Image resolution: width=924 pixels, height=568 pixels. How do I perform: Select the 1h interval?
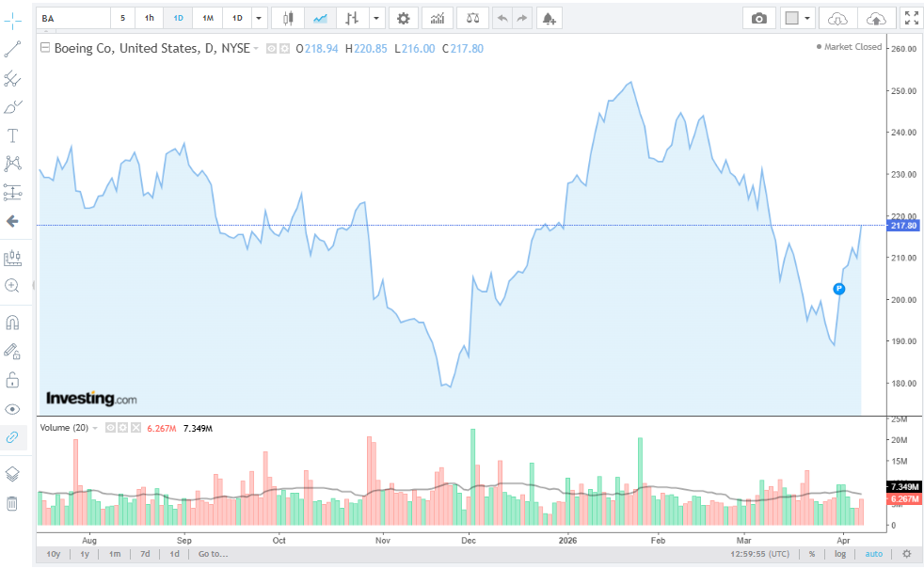(x=149, y=18)
